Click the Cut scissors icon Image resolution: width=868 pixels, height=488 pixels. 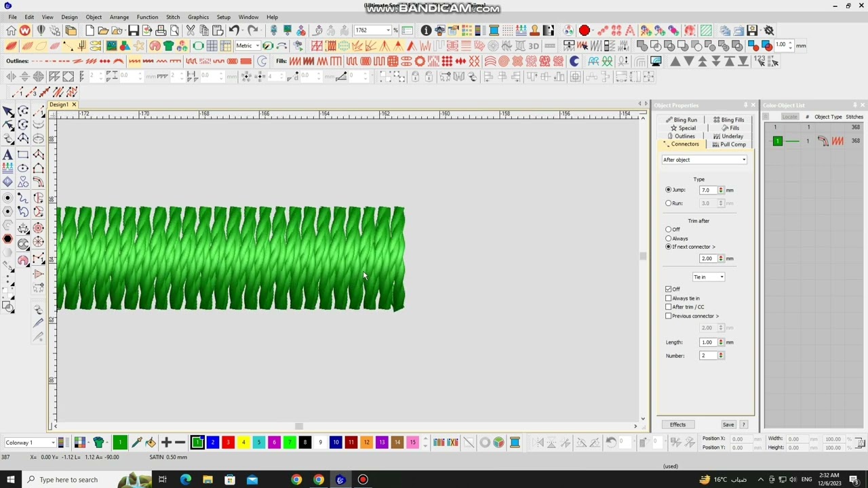[x=191, y=30]
